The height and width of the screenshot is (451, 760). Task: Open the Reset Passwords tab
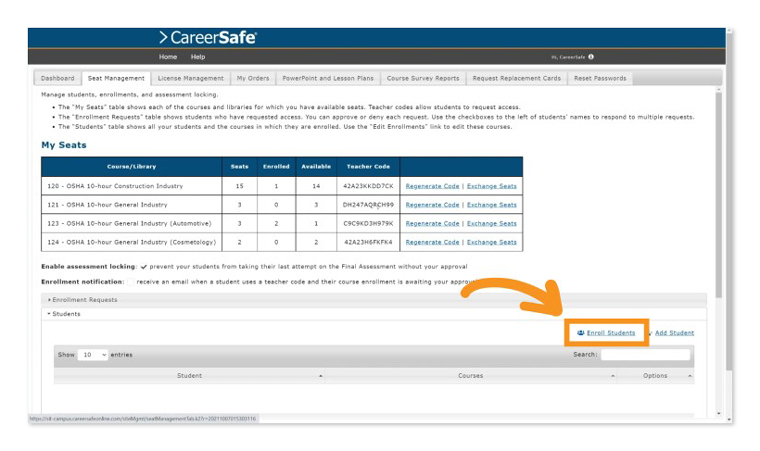(600, 78)
